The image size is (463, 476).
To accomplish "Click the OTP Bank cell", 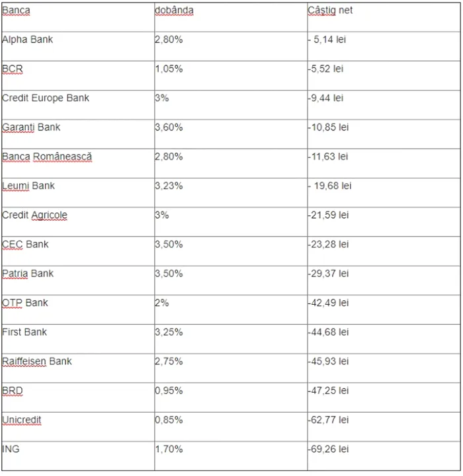I will 25,303.
